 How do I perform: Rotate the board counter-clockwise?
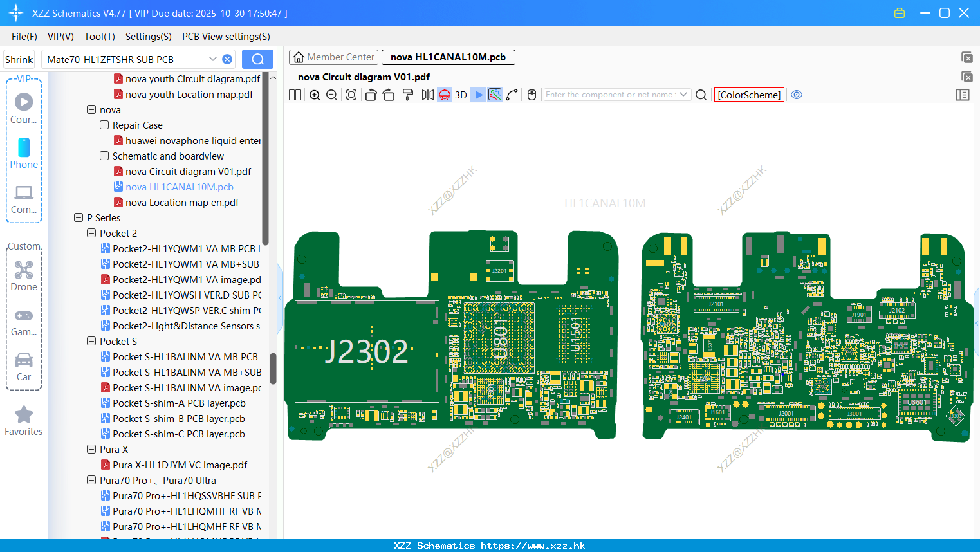click(x=371, y=95)
